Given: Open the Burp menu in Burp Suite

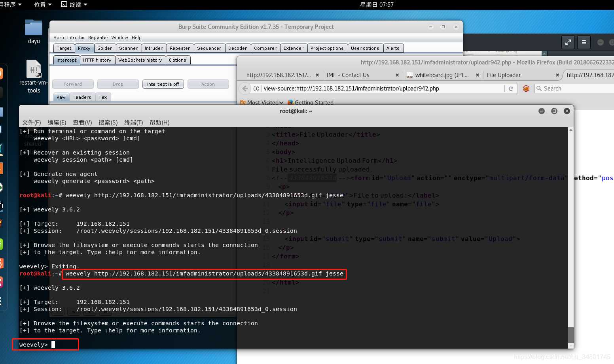Looking at the screenshot, I should point(59,38).
